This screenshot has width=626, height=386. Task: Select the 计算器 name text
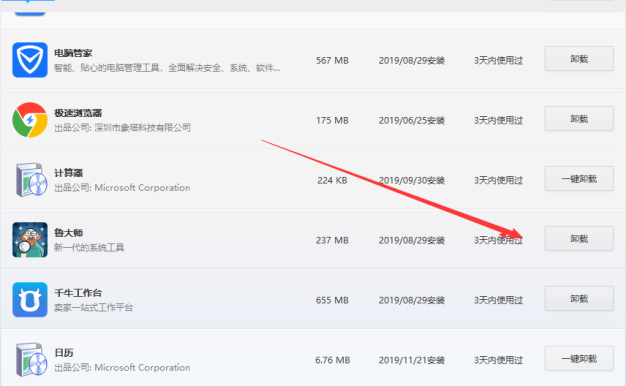pos(68,173)
